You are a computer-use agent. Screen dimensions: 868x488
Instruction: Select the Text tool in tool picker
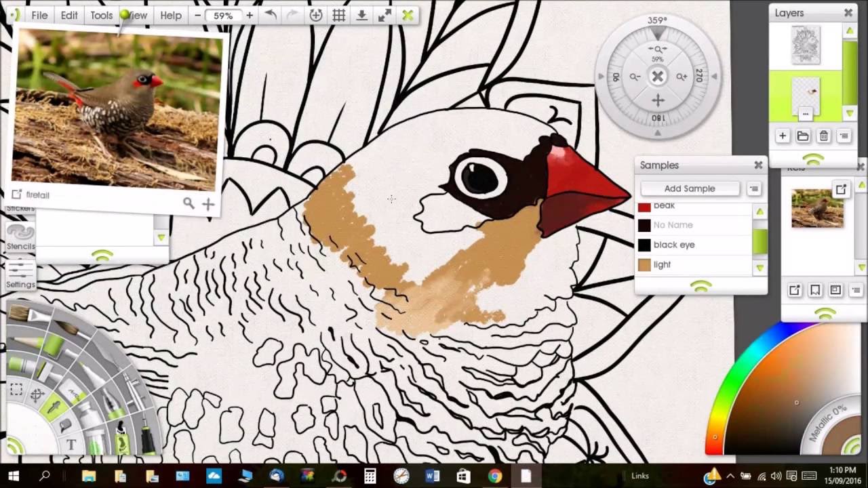[71, 445]
